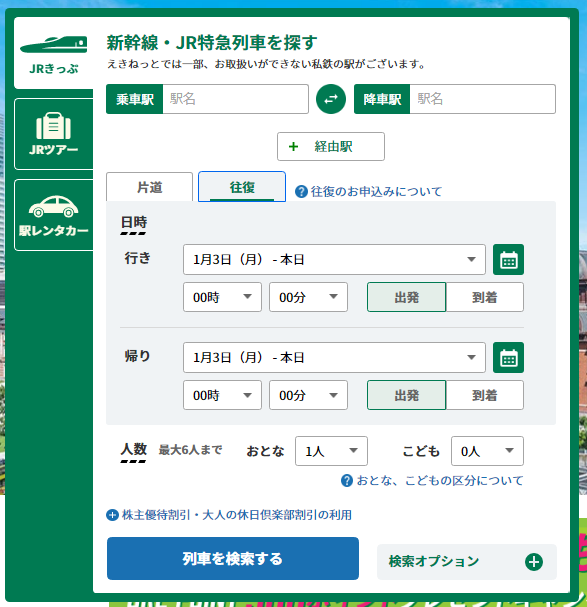This screenshot has width=587, height=607.
Task: Add a via station with 経由駅 button
Action: (331, 146)
